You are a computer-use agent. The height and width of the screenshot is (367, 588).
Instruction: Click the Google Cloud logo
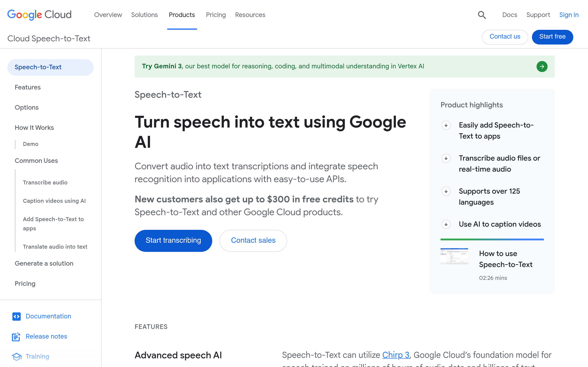39,15
